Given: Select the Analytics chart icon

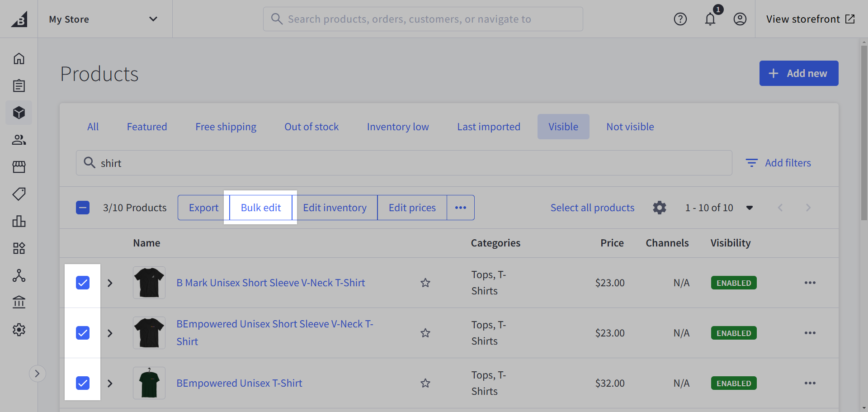Looking at the screenshot, I should [x=19, y=221].
